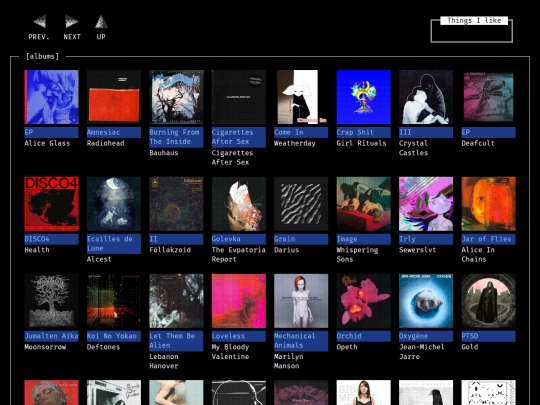Open Deafcult EP album cover

pos(488,97)
